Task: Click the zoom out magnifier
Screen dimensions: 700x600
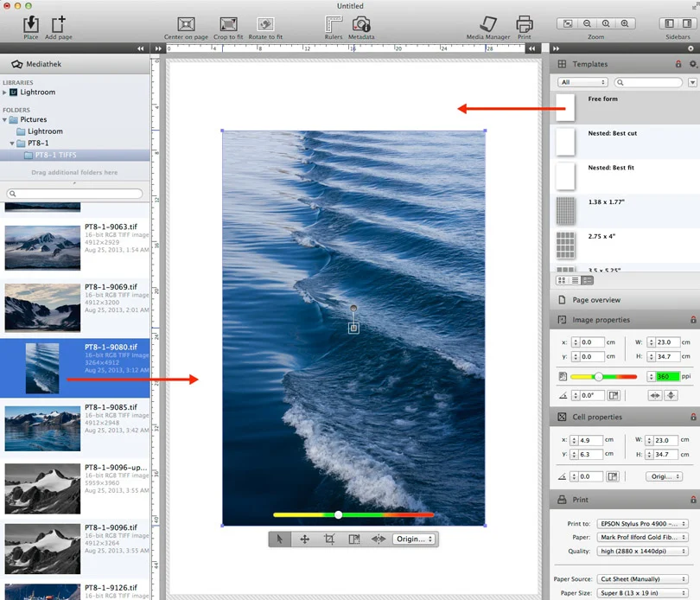Action: pos(587,23)
